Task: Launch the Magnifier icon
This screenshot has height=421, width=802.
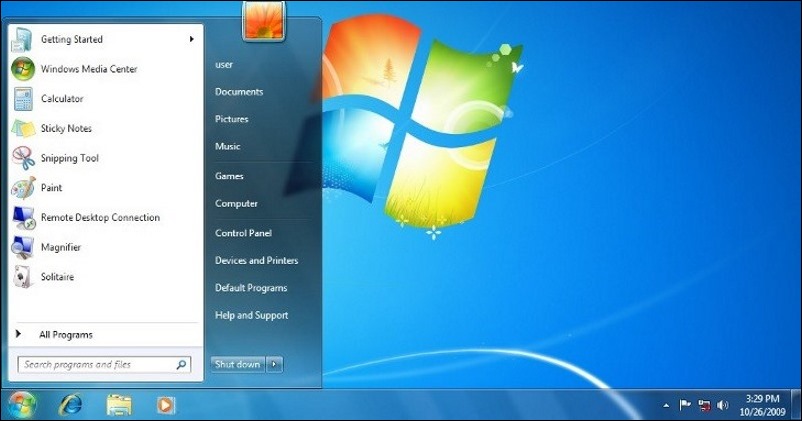Action: coord(23,248)
